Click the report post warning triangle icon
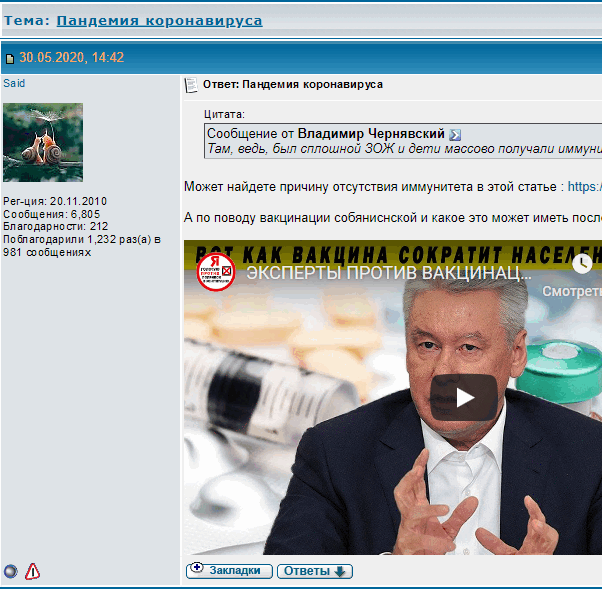602x589 pixels. (33, 572)
